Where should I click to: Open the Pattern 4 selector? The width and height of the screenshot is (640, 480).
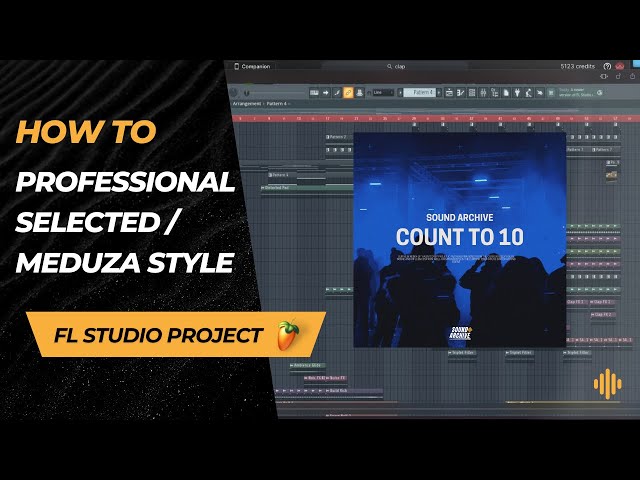[420, 93]
